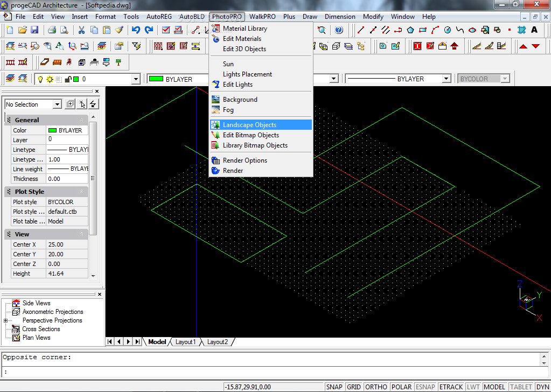
Task: Toggle SNAP mode in status bar
Action: (x=334, y=387)
